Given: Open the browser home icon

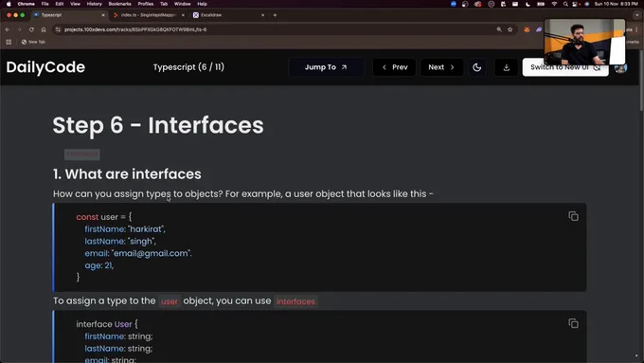Looking at the screenshot, I should pyautogui.click(x=44, y=29).
